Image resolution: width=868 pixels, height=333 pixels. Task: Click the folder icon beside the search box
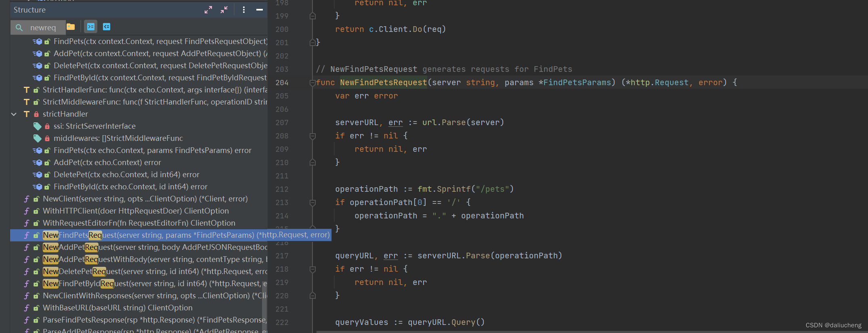point(71,27)
